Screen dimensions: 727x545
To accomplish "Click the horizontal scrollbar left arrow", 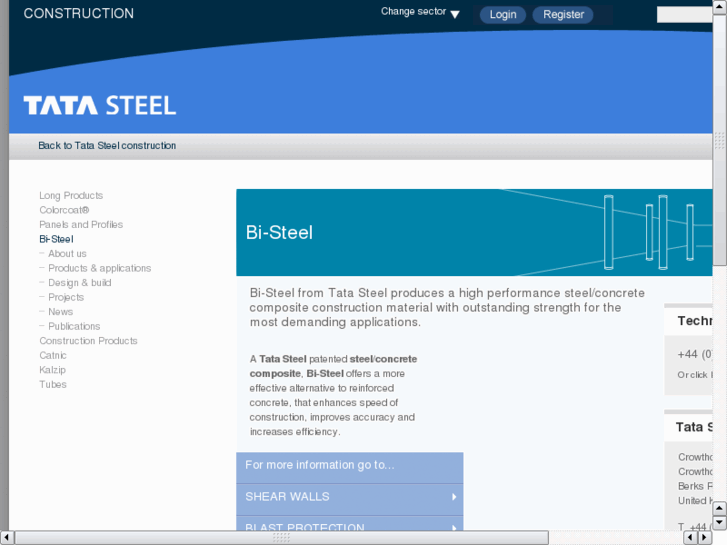I will tap(7, 538).
